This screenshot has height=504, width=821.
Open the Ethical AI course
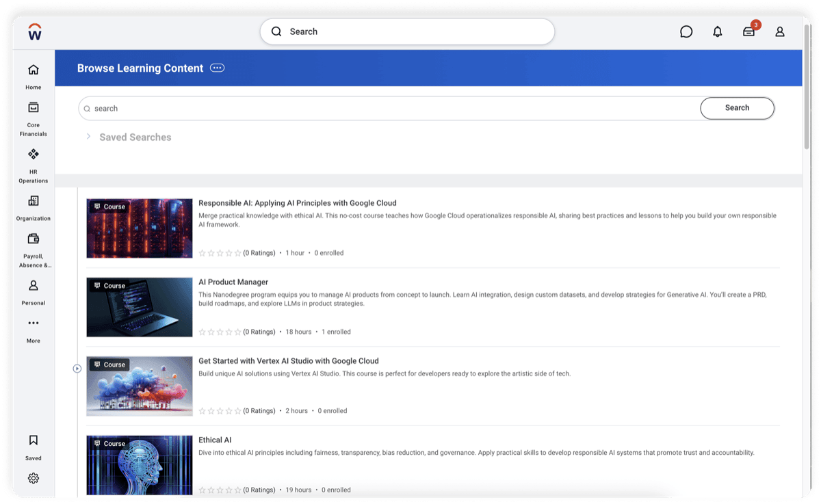coord(215,440)
